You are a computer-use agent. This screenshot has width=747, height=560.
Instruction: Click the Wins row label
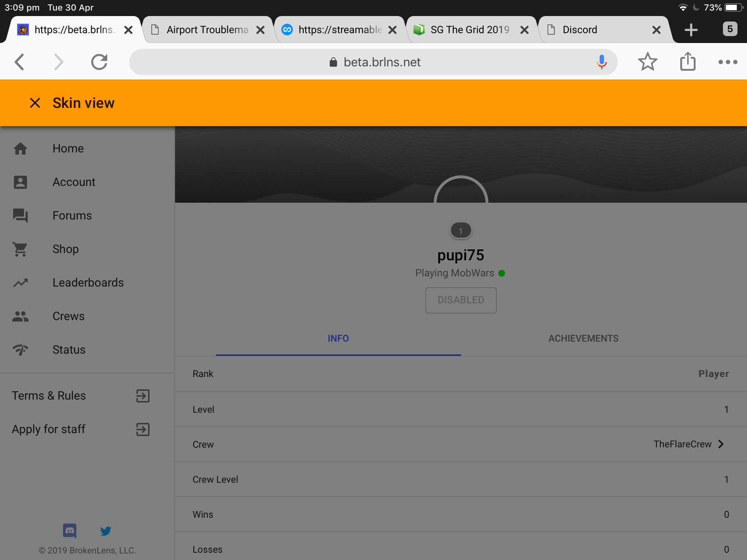(203, 514)
